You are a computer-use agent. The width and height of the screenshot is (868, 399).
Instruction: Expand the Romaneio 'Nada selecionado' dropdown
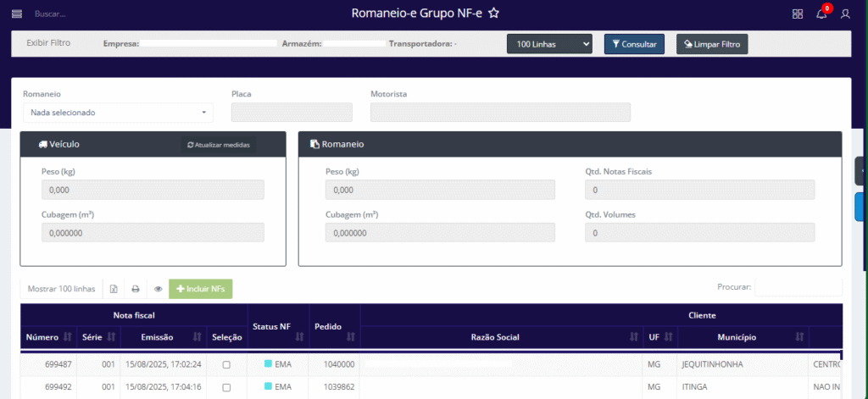(x=118, y=112)
